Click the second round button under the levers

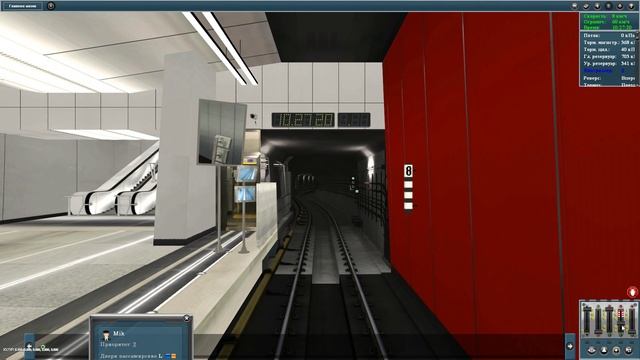point(604,350)
